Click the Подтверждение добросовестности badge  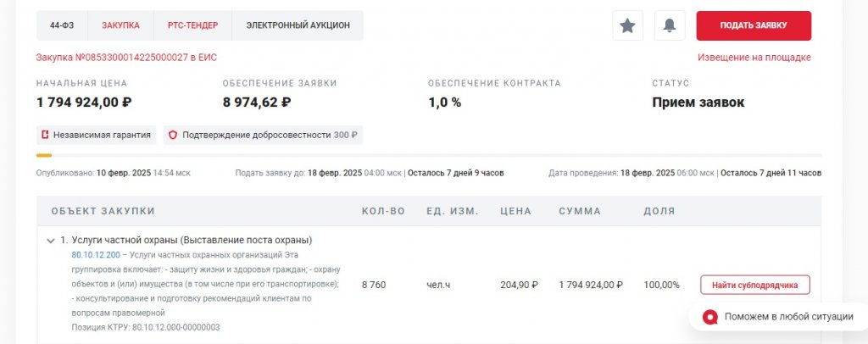(x=263, y=135)
